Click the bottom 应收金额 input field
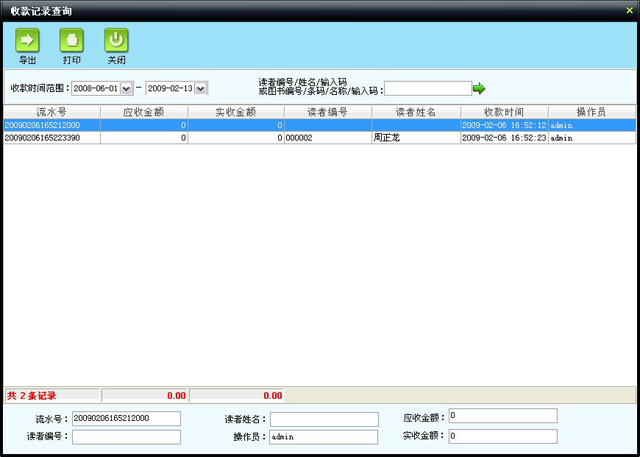The width and height of the screenshot is (640, 457). click(x=502, y=416)
